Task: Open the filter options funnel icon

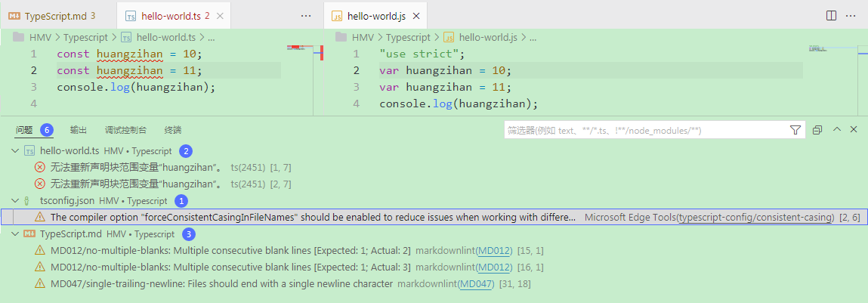Action: pos(795,130)
